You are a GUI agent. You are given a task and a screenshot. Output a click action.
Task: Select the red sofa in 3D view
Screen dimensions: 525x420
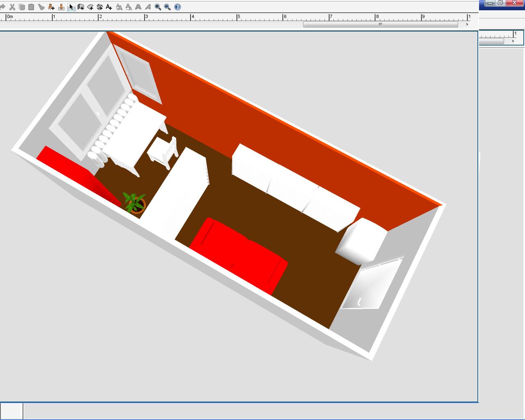(x=238, y=254)
